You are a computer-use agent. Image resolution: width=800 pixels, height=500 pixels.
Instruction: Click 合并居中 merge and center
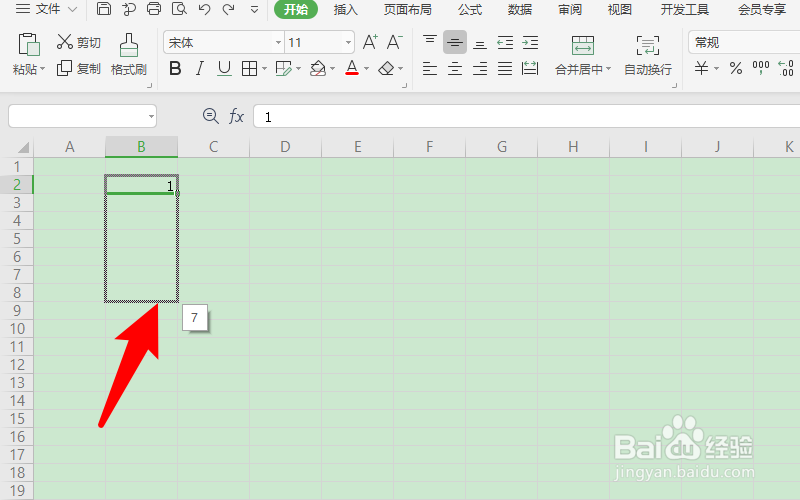pyautogui.click(x=583, y=55)
